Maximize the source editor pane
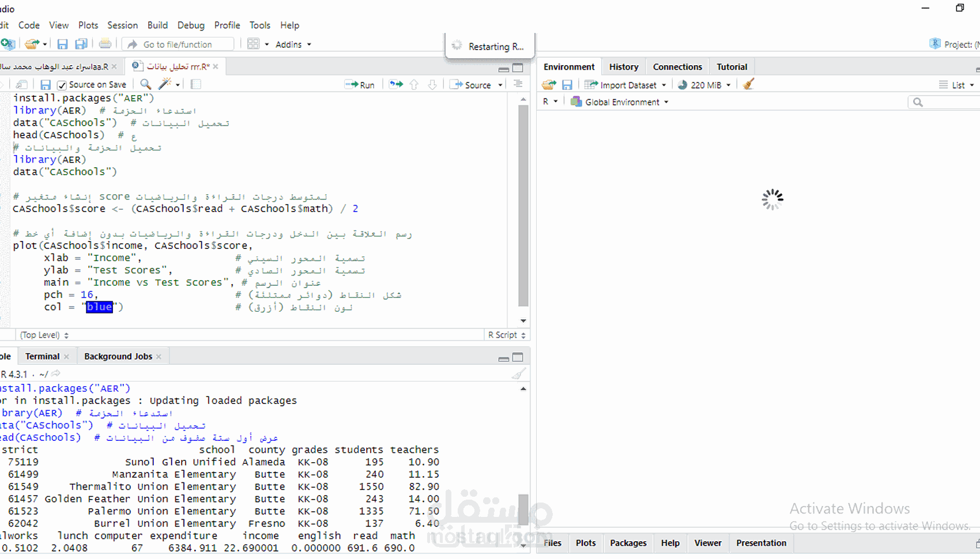The image size is (980, 559). coord(518,68)
